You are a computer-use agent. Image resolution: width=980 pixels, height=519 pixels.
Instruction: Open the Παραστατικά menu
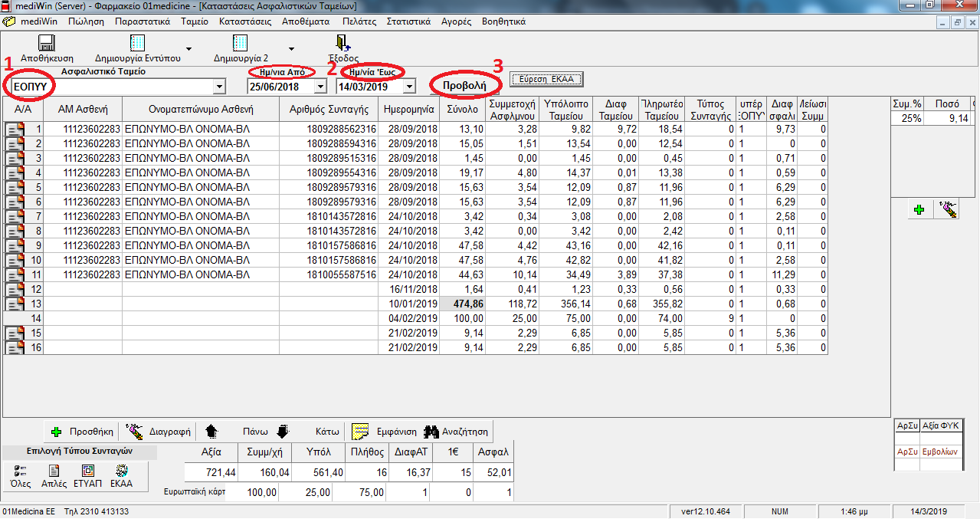[x=142, y=21]
